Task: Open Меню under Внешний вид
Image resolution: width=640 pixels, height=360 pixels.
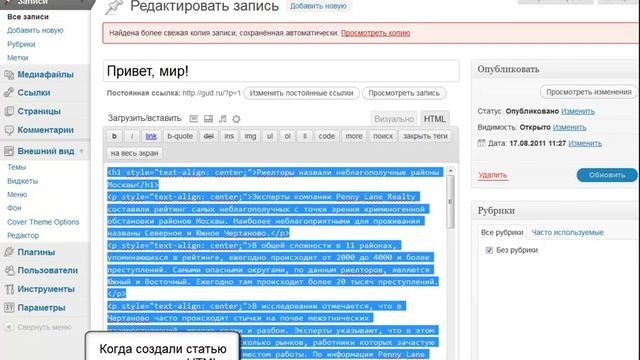Action: [17, 194]
